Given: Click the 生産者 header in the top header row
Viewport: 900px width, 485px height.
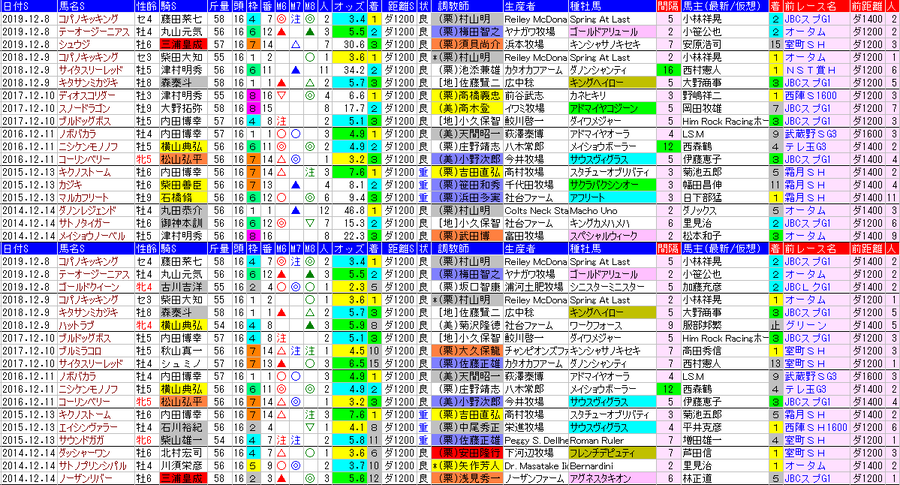Looking at the screenshot, I should click(x=520, y=6).
